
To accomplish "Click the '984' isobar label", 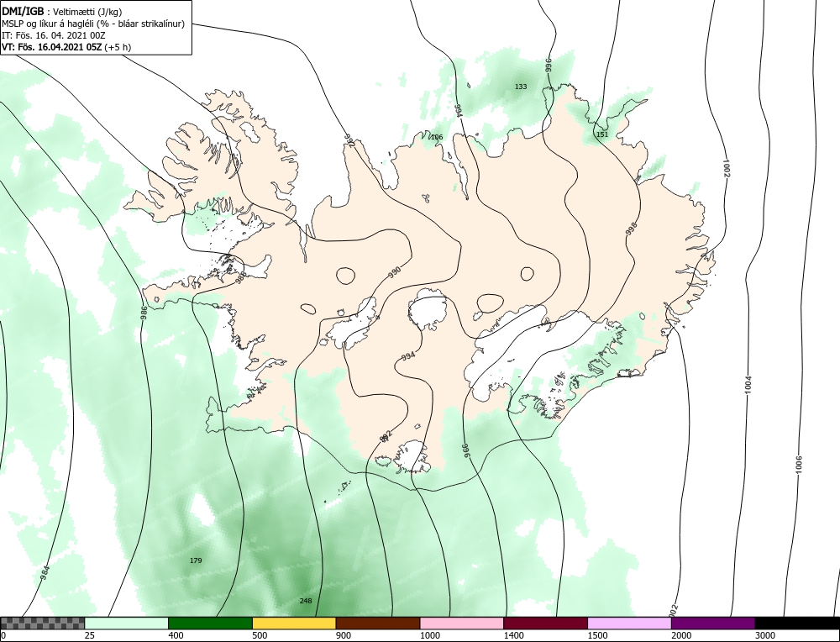I will [45, 573].
